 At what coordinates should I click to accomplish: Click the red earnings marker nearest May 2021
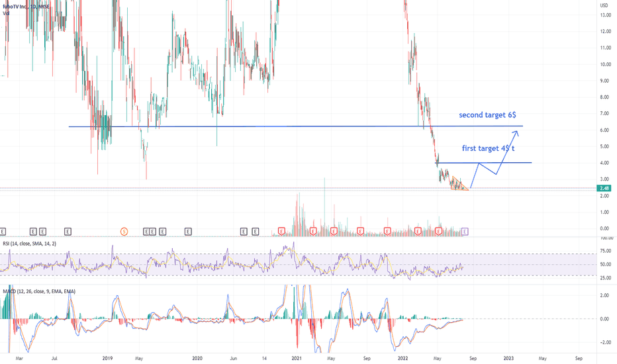pyautogui.click(x=334, y=232)
